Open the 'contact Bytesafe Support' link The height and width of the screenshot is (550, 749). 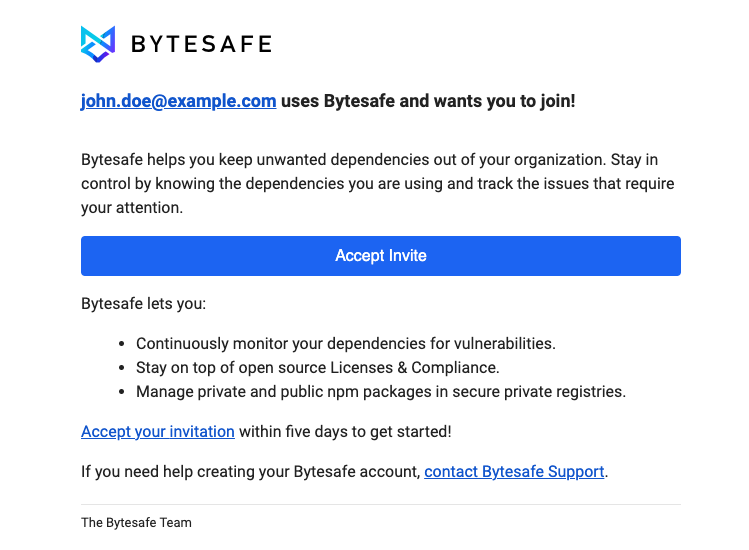coord(514,472)
